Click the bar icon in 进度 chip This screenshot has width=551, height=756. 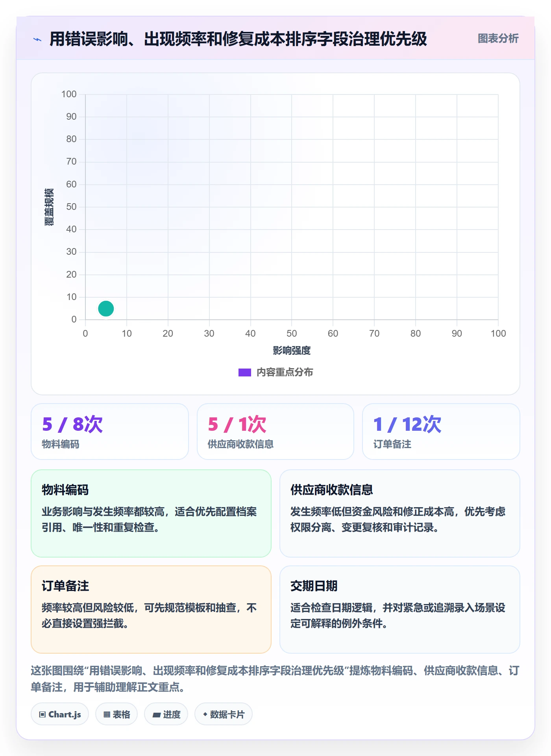coord(156,715)
